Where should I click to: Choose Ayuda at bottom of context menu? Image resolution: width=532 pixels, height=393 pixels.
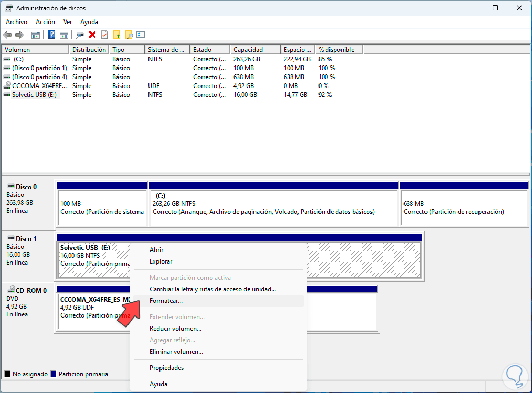219,384
